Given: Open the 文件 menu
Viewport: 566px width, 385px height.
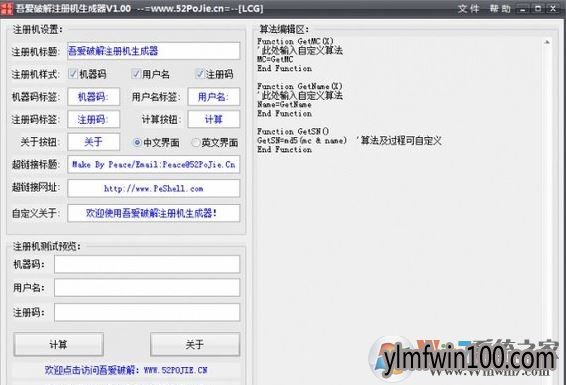Looking at the screenshot, I should click(x=469, y=8).
